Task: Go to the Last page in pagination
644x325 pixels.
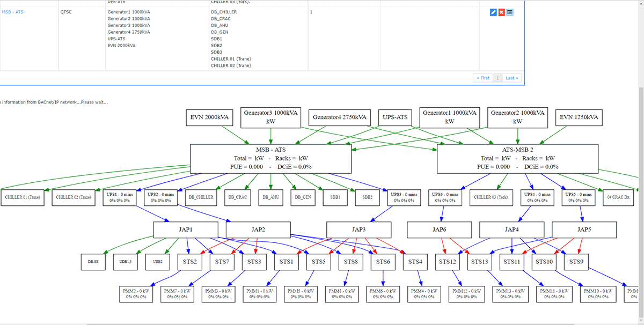Action: 512,78
